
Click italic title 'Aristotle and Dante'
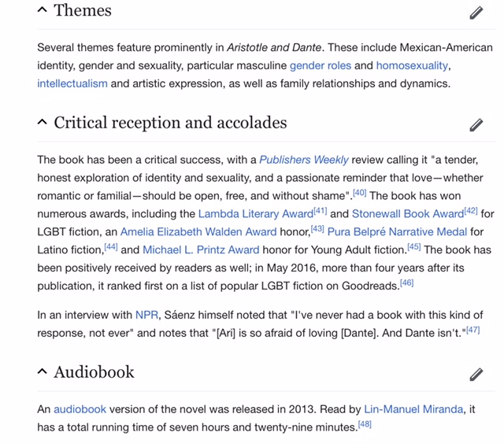[274, 47]
